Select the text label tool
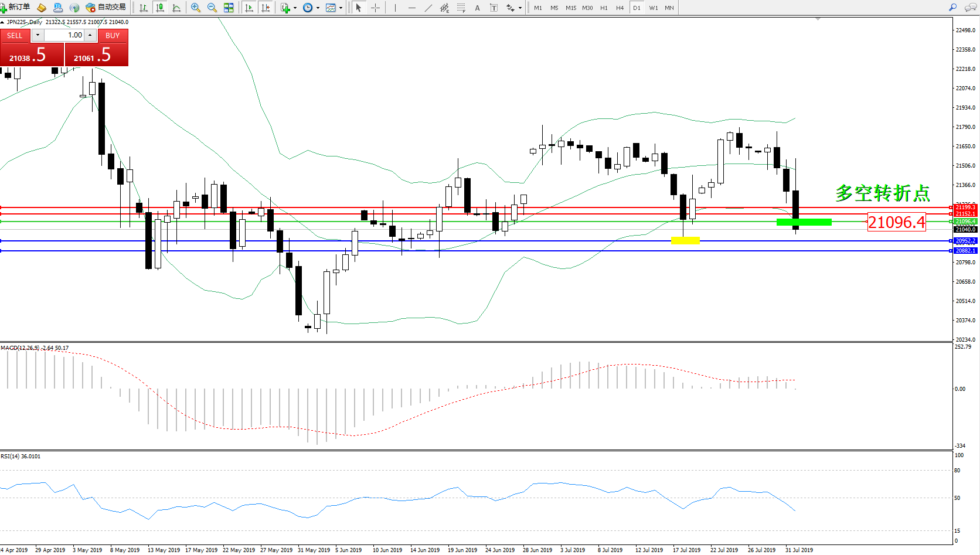 (494, 8)
